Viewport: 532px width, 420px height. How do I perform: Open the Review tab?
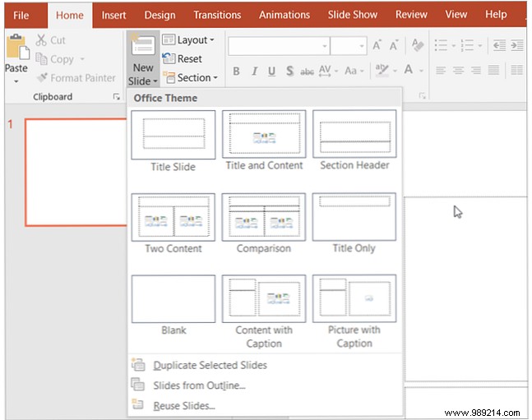(411, 15)
